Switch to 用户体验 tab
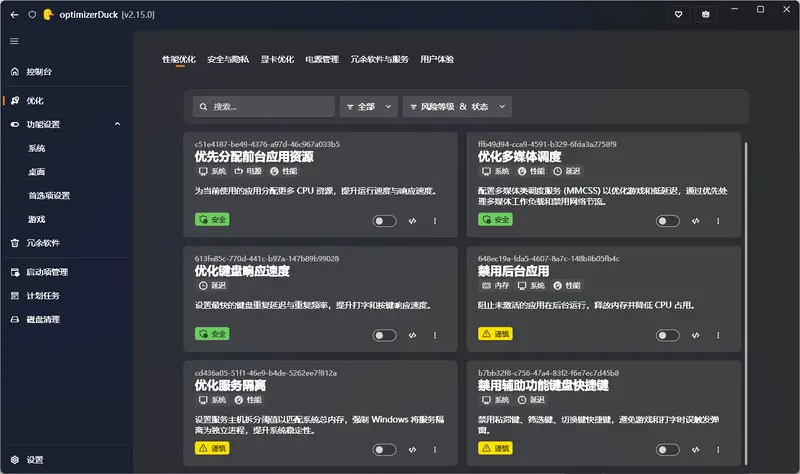Screen dimensions: 800x474 pos(437,59)
